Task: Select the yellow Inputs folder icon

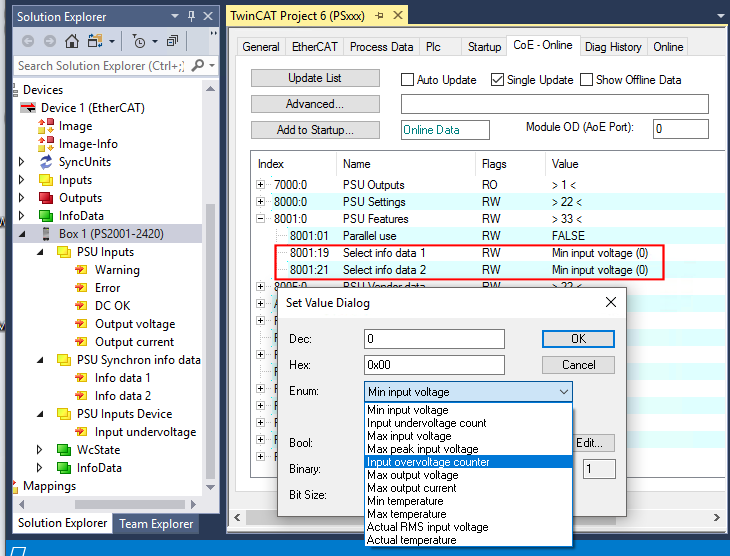Action: (x=46, y=180)
